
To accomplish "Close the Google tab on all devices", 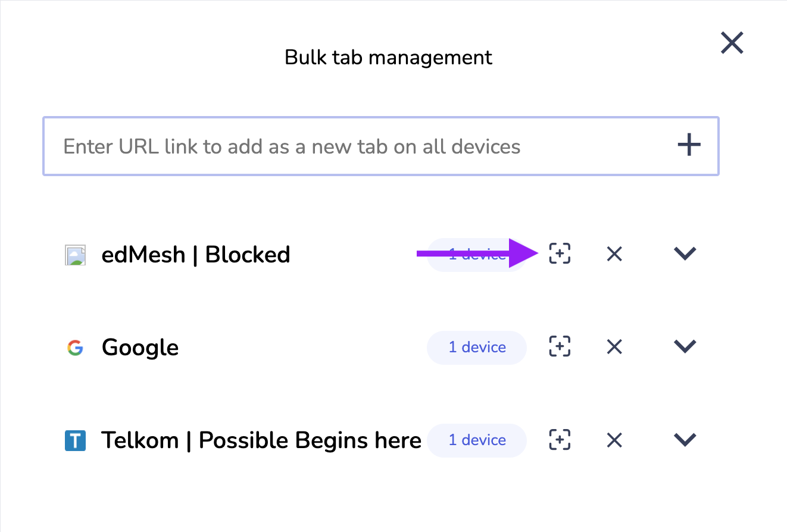I will [x=614, y=347].
